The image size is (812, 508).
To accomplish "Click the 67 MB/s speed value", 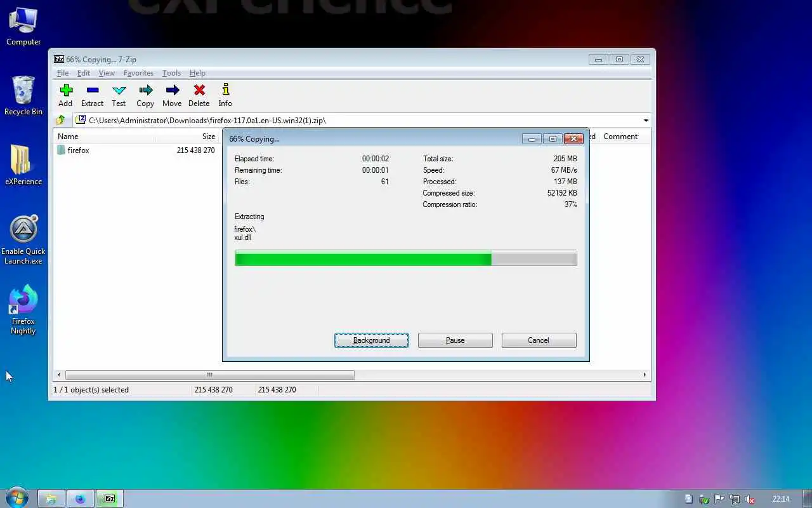I will (564, 170).
